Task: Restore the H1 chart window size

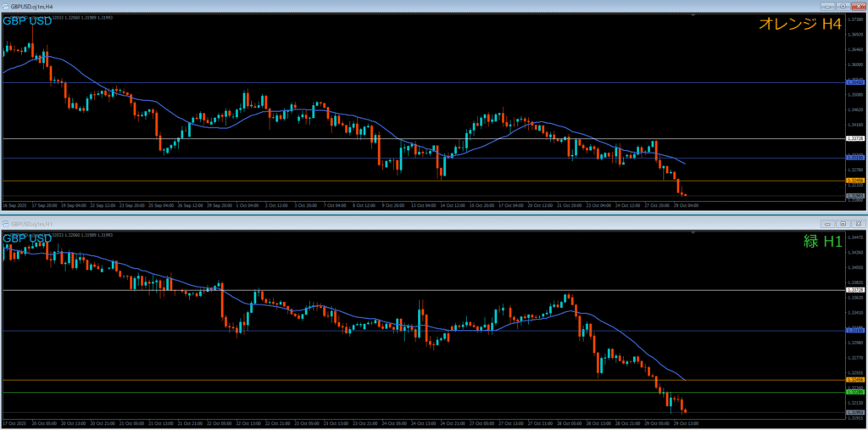Action: pos(845,224)
